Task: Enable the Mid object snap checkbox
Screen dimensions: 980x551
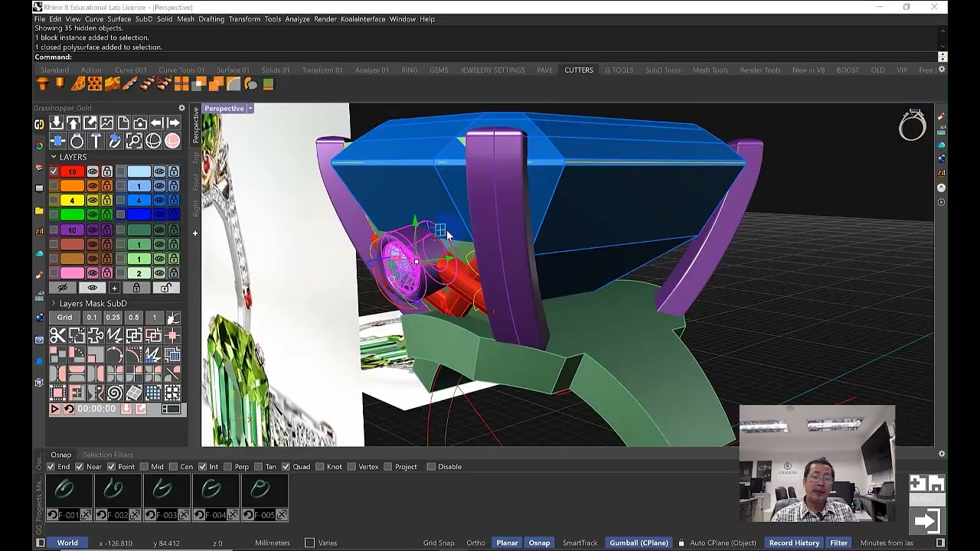Action: 145,467
